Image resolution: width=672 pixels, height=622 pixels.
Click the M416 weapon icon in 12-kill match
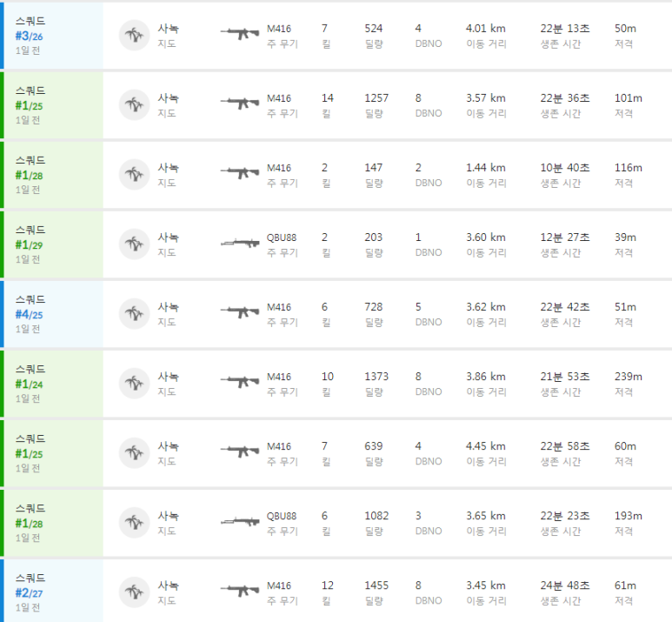[240, 591]
